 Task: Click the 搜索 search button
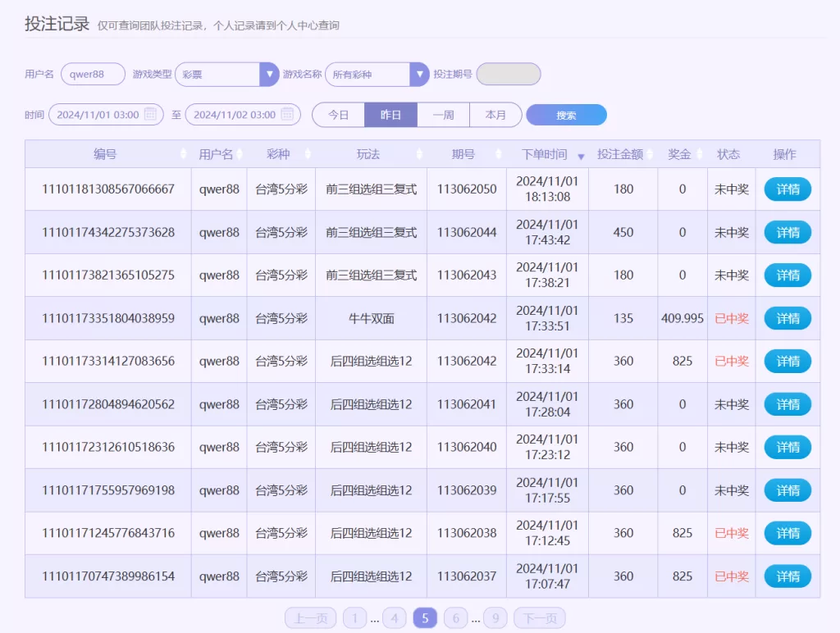(566, 115)
